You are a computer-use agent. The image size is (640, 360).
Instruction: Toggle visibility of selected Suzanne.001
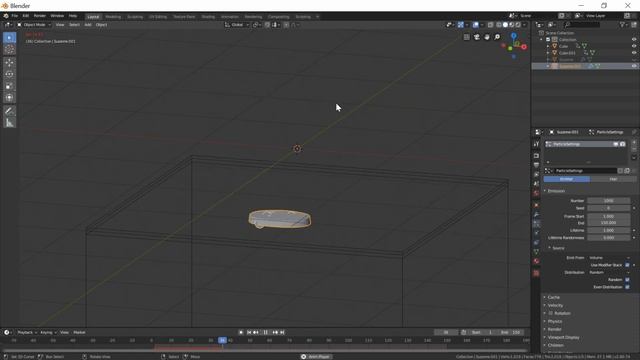(634, 66)
